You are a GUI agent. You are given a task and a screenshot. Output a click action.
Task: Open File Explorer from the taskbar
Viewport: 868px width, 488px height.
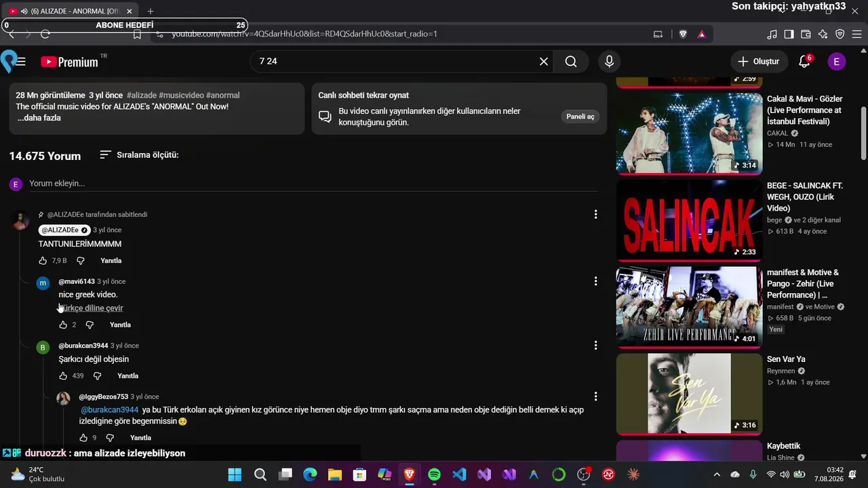pyautogui.click(x=334, y=474)
